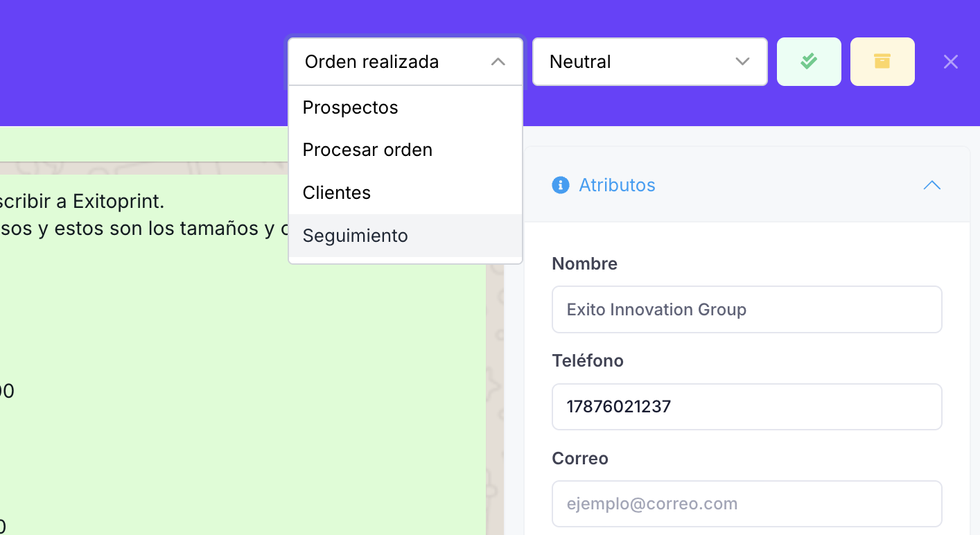Click the blue info icon beside Atributos
The image size is (980, 535).
[560, 185]
